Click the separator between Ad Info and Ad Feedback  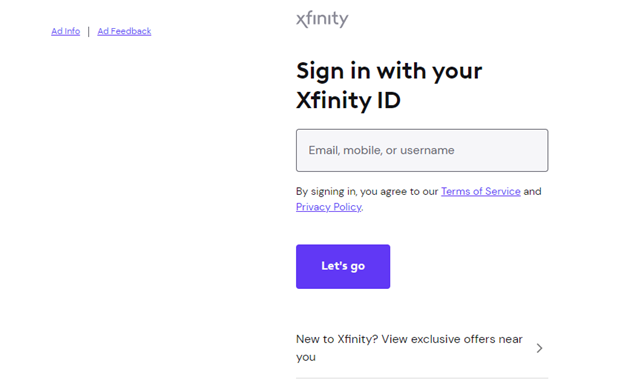(88, 31)
